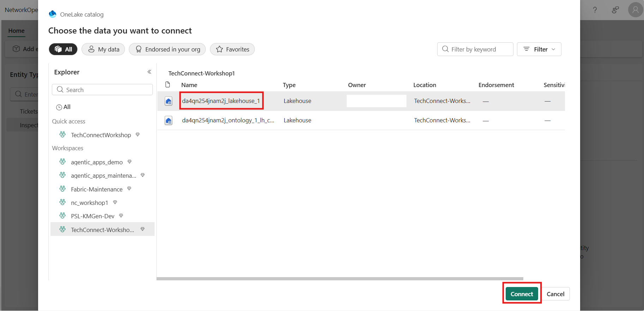This screenshot has height=311, width=644.
Task: Select the agentic_apps_maintena... workspace
Action: pyautogui.click(x=103, y=176)
